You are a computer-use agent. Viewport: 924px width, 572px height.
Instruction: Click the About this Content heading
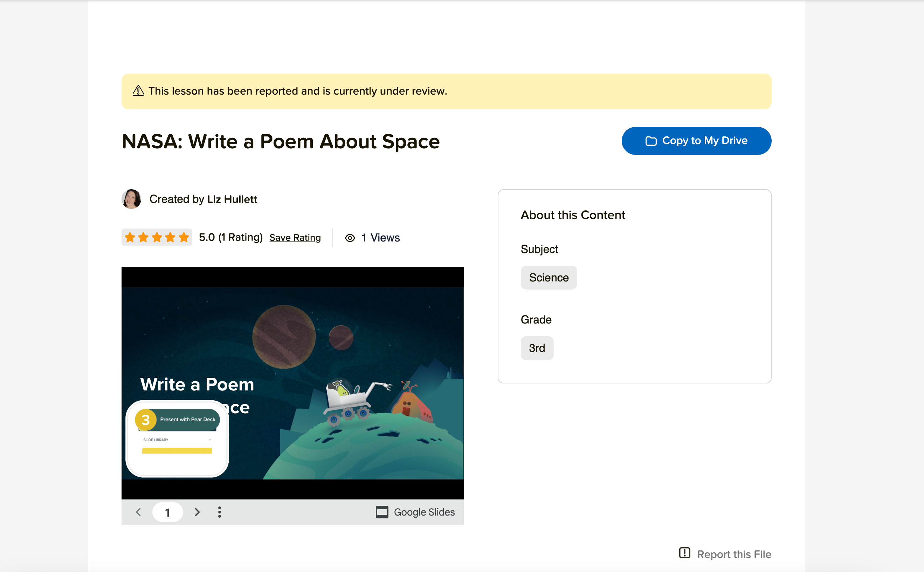pos(573,215)
